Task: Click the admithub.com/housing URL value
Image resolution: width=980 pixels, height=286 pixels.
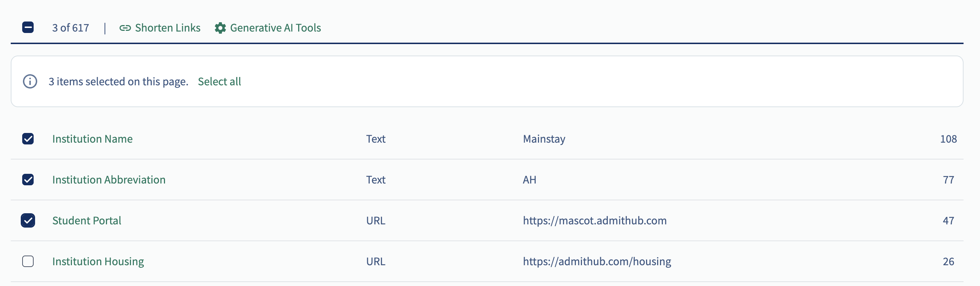Action: point(597,261)
